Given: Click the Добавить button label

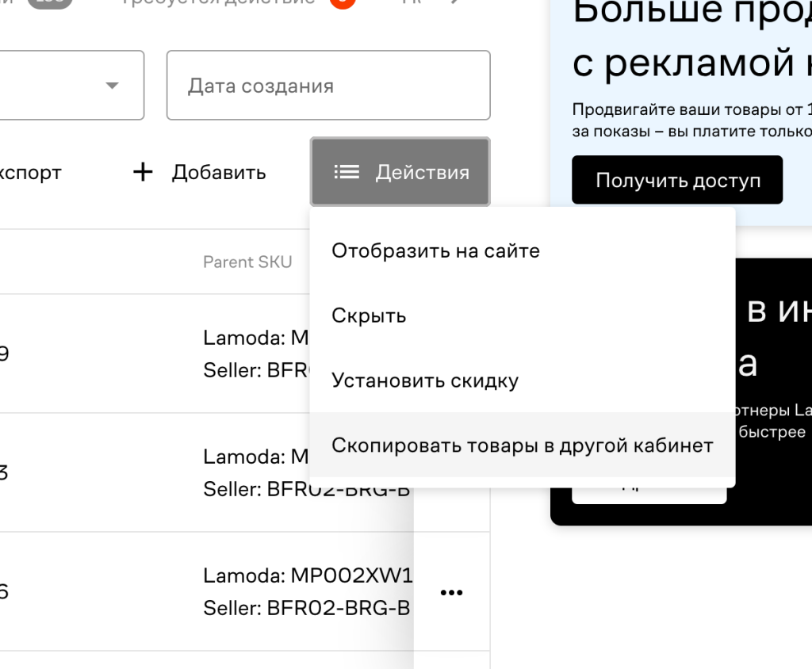Looking at the screenshot, I should coord(219,173).
